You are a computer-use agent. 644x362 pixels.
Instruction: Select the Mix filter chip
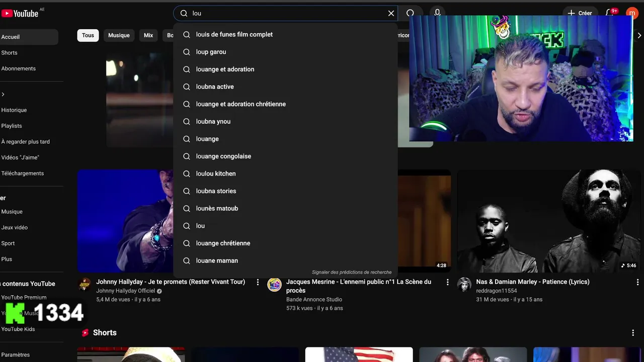[x=148, y=35]
